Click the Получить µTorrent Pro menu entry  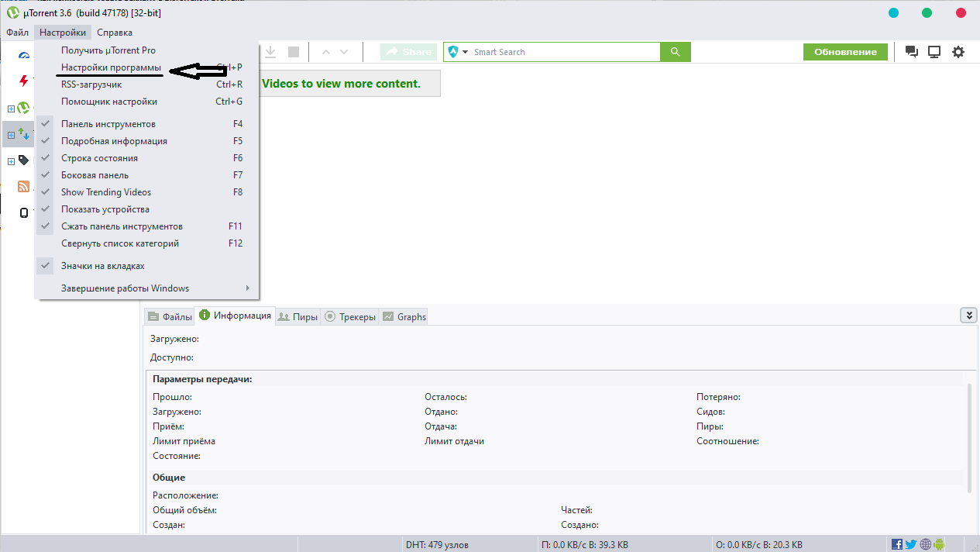click(108, 50)
